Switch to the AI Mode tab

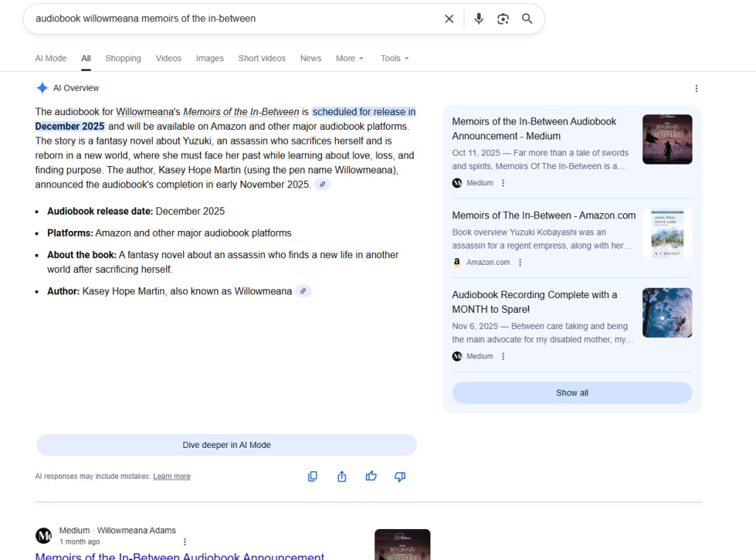click(x=51, y=58)
